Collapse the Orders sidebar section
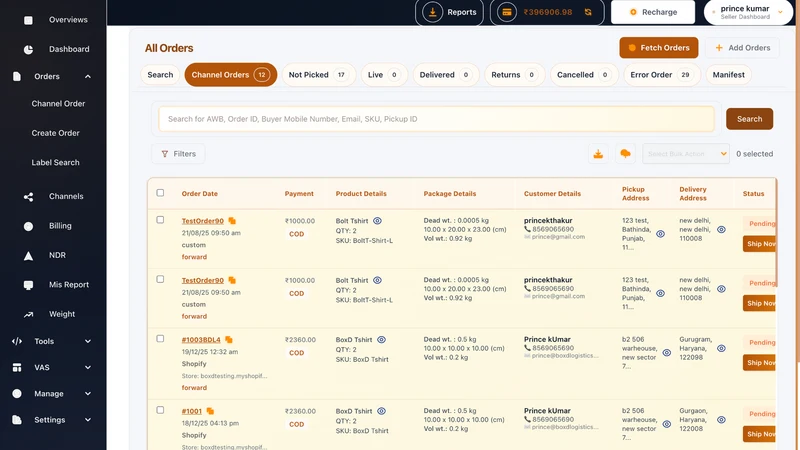The width and height of the screenshot is (800, 450). click(x=88, y=77)
